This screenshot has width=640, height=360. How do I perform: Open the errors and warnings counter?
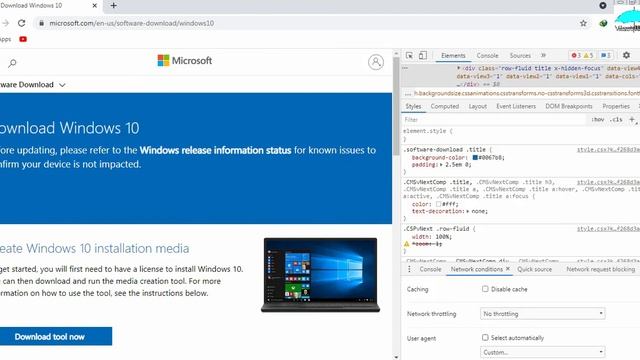coord(582,56)
